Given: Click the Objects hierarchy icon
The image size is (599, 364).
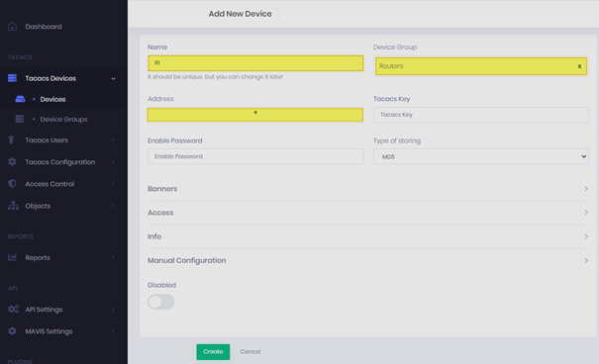Looking at the screenshot, I should tap(13, 206).
